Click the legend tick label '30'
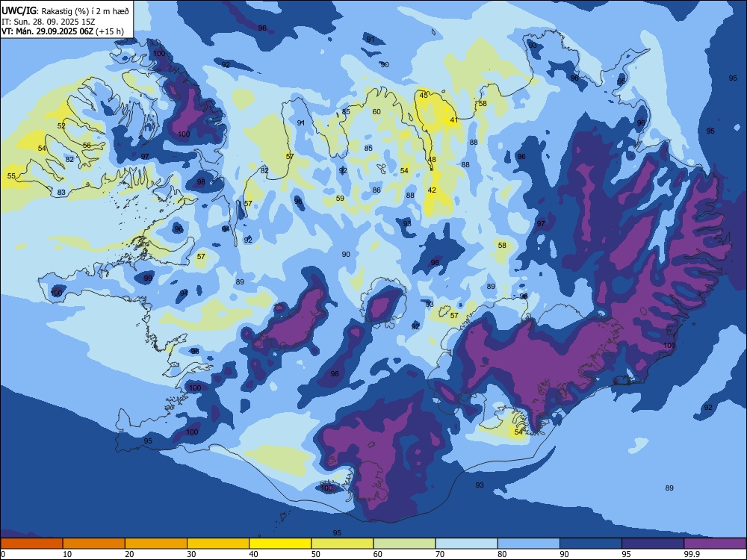747x560 pixels. (x=191, y=554)
